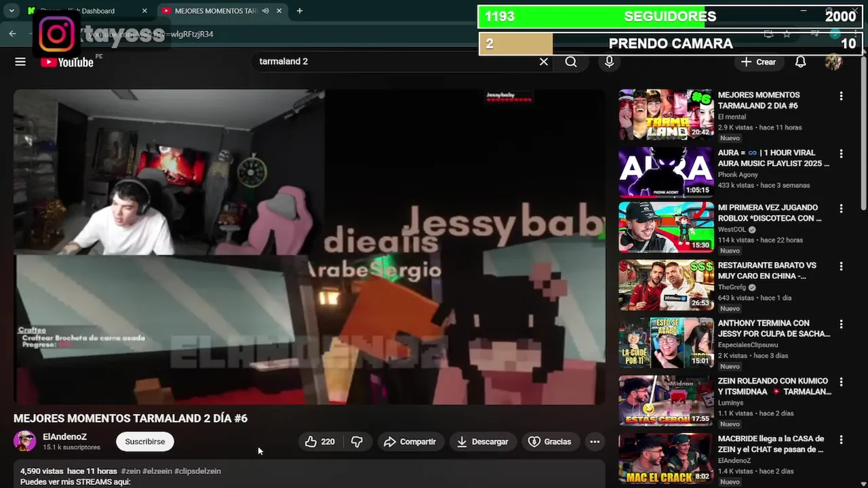Open title "ANTHONY TERMINA CON JESSY"

[x=774, y=328]
